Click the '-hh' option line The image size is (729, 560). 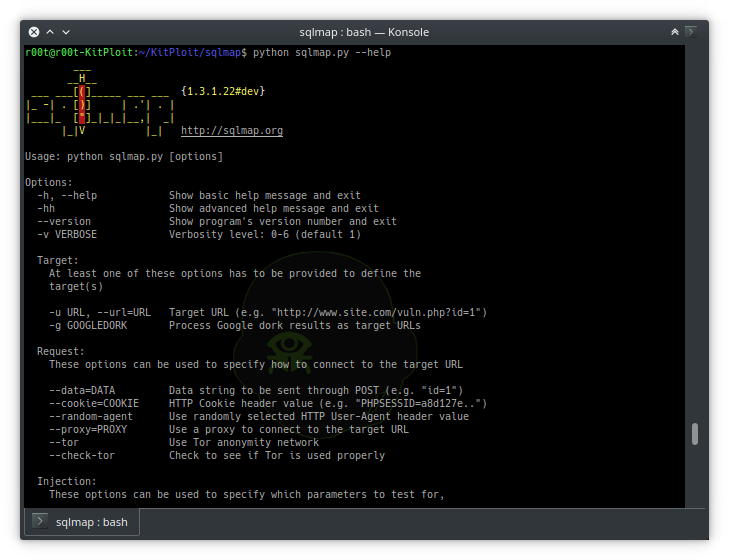pos(46,208)
